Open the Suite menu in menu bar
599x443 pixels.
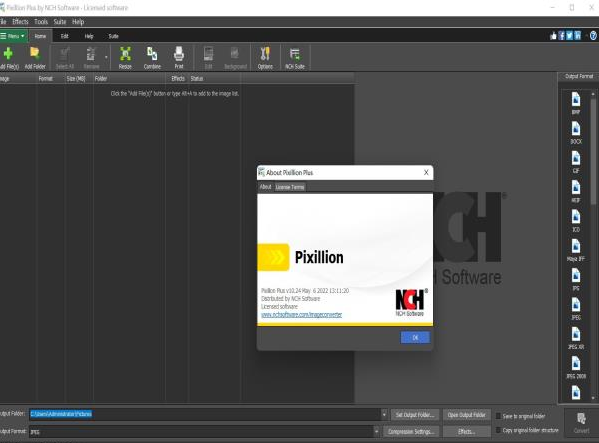60,22
